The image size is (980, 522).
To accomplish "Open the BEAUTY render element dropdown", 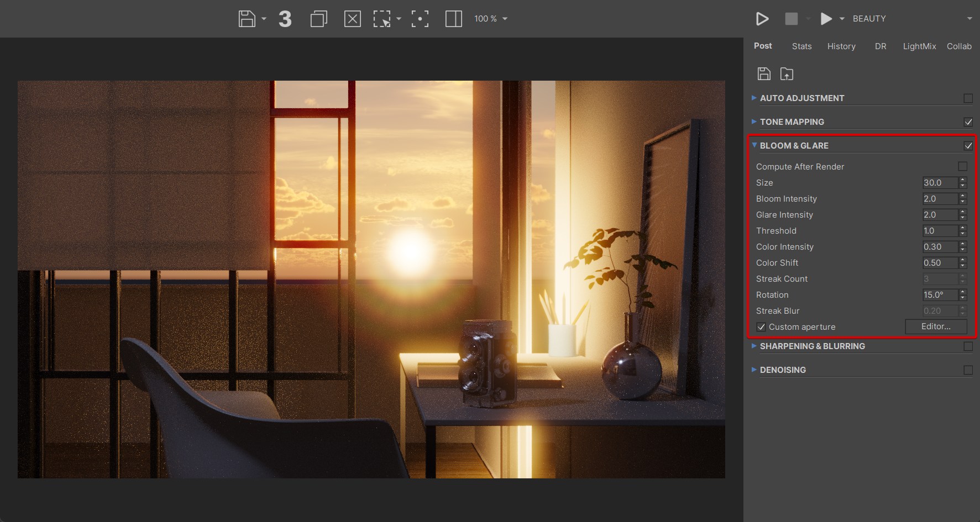I will pos(912,19).
